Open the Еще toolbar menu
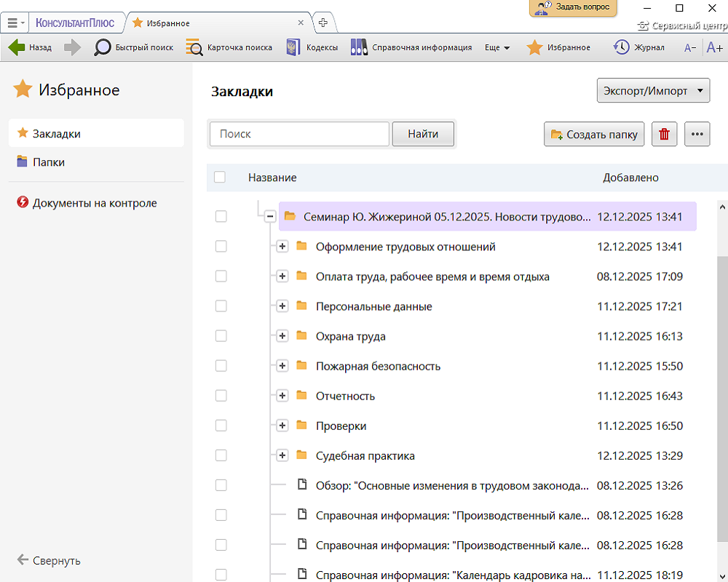Viewport: 728px width, 582px height. tap(497, 48)
